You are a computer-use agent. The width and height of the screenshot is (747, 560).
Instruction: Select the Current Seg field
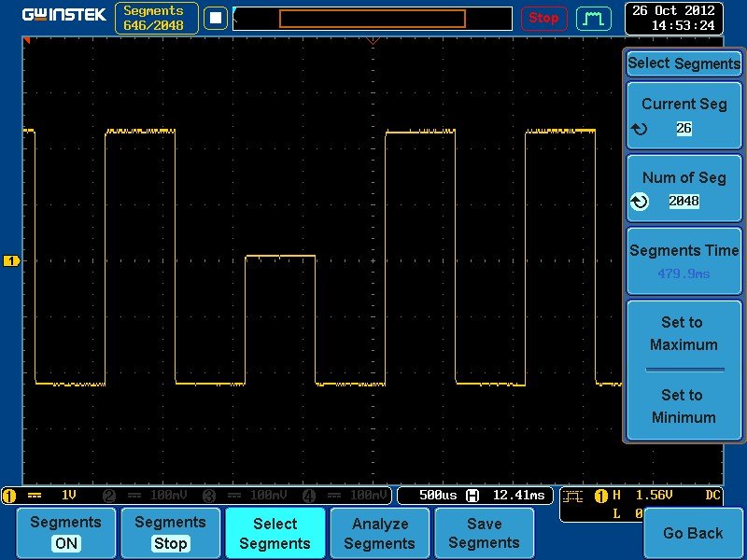(684, 116)
